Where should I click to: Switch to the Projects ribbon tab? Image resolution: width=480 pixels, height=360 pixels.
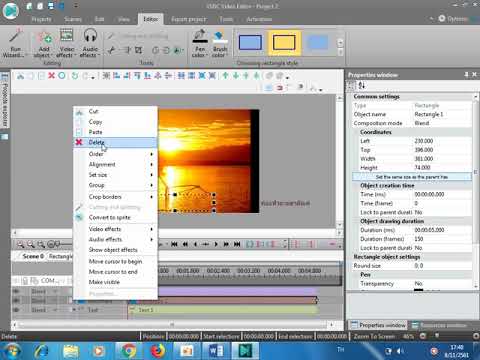point(41,19)
